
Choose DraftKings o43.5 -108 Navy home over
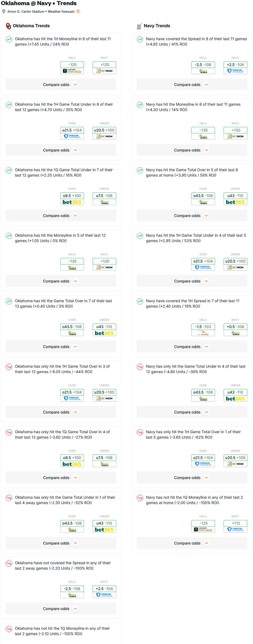click(x=203, y=199)
